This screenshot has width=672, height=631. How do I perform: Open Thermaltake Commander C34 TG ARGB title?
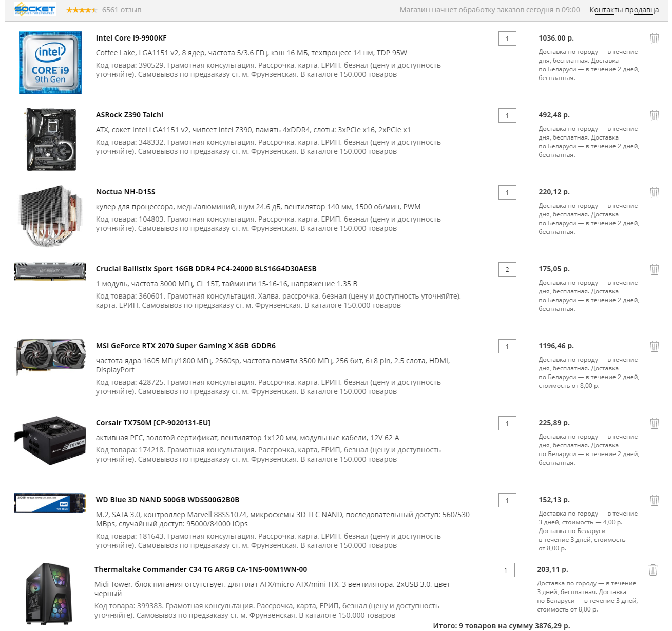(201, 569)
